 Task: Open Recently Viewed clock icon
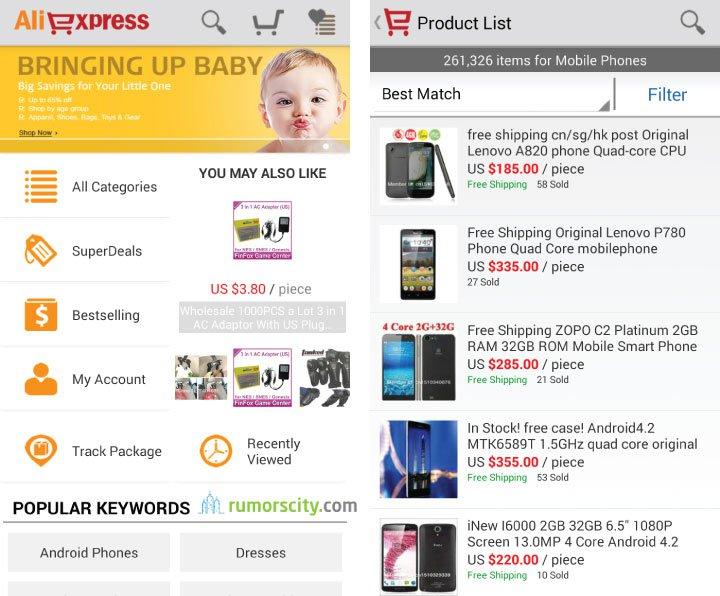tap(216, 451)
